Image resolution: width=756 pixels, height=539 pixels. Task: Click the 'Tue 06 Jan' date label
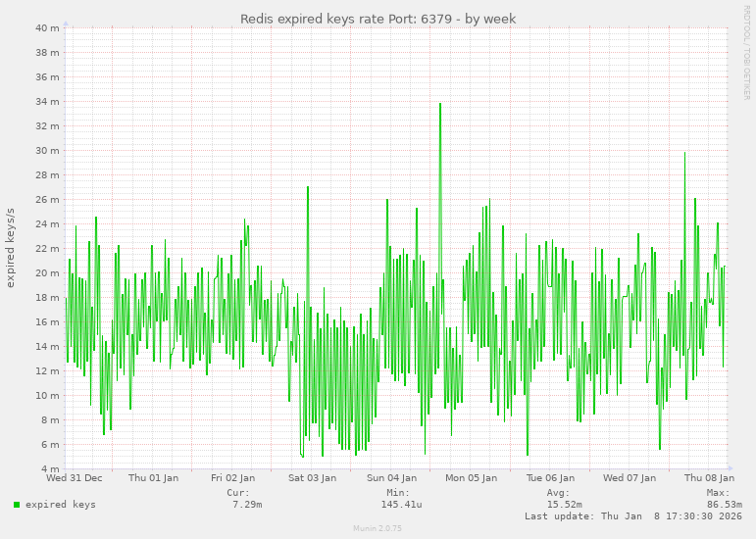[550, 478]
